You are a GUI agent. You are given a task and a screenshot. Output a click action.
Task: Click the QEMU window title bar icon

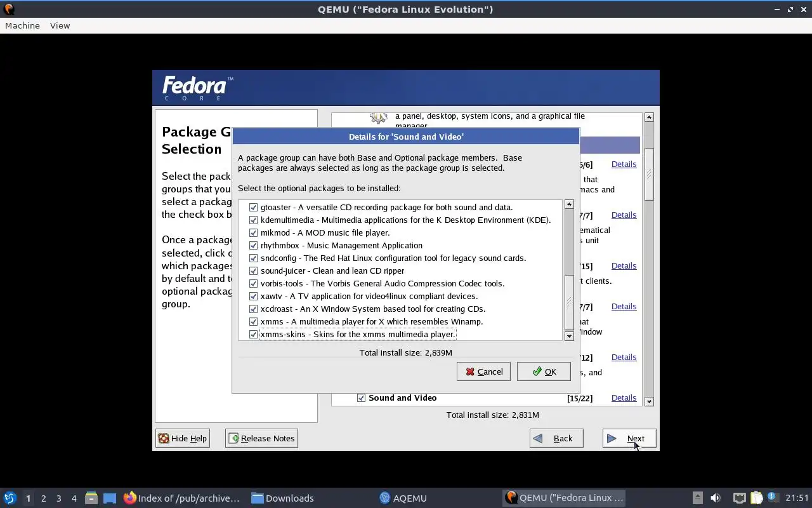pyautogui.click(x=9, y=9)
